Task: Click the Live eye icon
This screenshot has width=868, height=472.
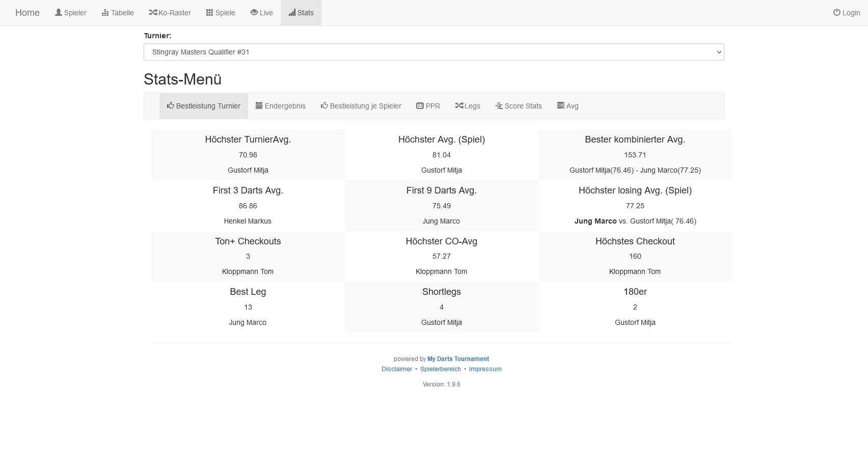Action: (x=254, y=12)
